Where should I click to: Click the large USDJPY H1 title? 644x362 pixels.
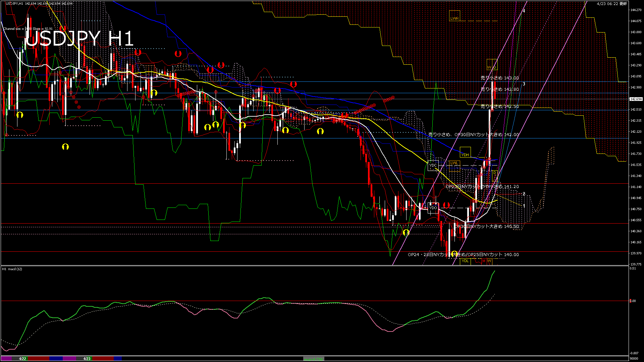(79, 39)
